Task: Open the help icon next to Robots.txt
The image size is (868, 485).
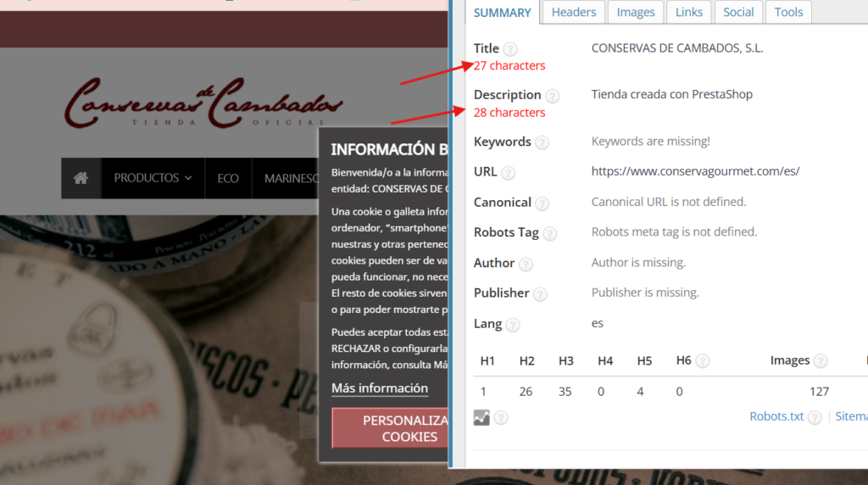Action: click(x=815, y=417)
